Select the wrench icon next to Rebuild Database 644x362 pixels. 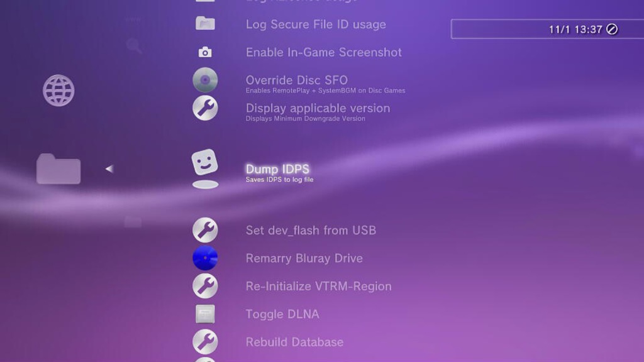(205, 342)
